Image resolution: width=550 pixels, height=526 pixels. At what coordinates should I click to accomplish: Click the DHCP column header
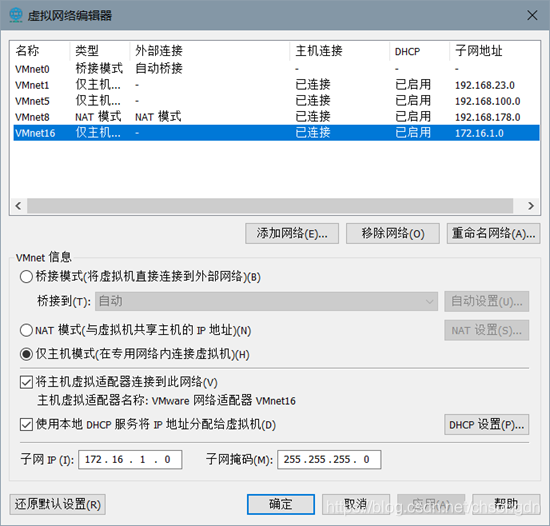point(420,51)
